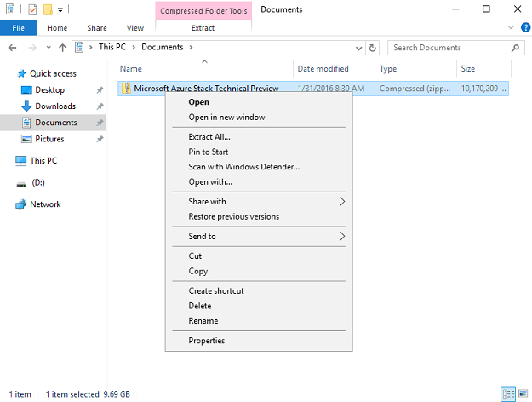Unpin Downloads using its pin icon
532x402 pixels.
point(100,106)
